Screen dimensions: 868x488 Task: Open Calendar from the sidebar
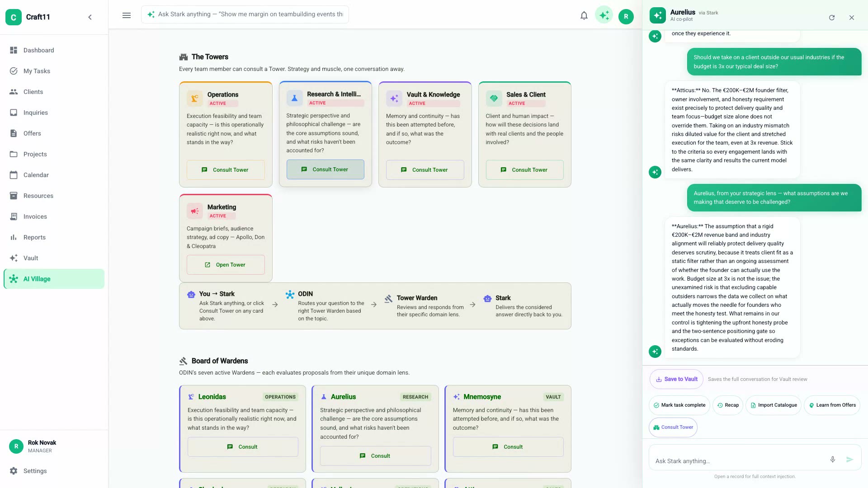tap(54, 175)
